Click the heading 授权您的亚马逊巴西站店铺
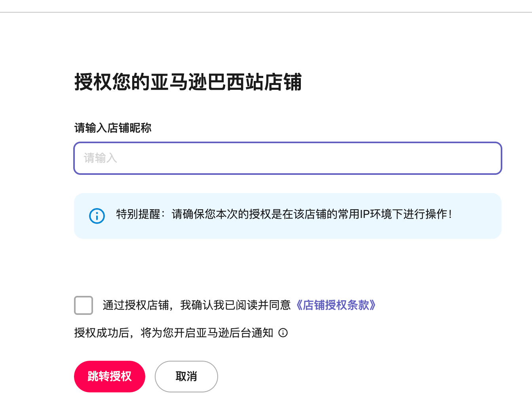The width and height of the screenshot is (532, 409). [188, 82]
